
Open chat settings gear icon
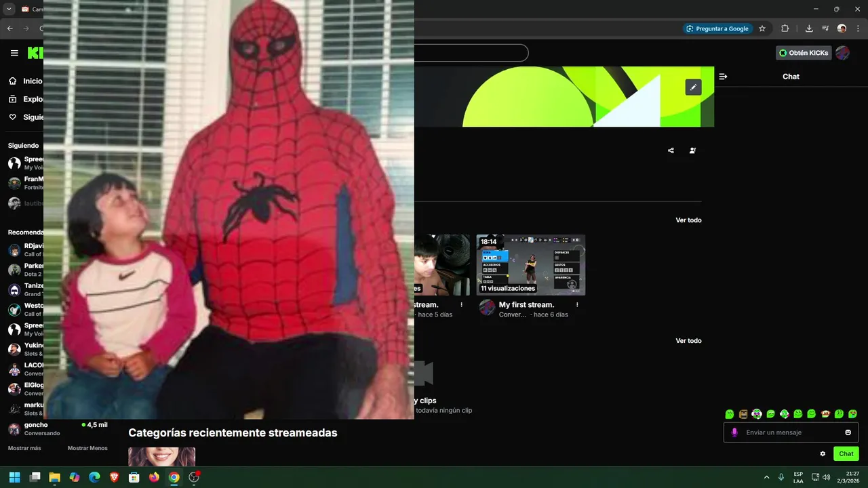[823, 454]
